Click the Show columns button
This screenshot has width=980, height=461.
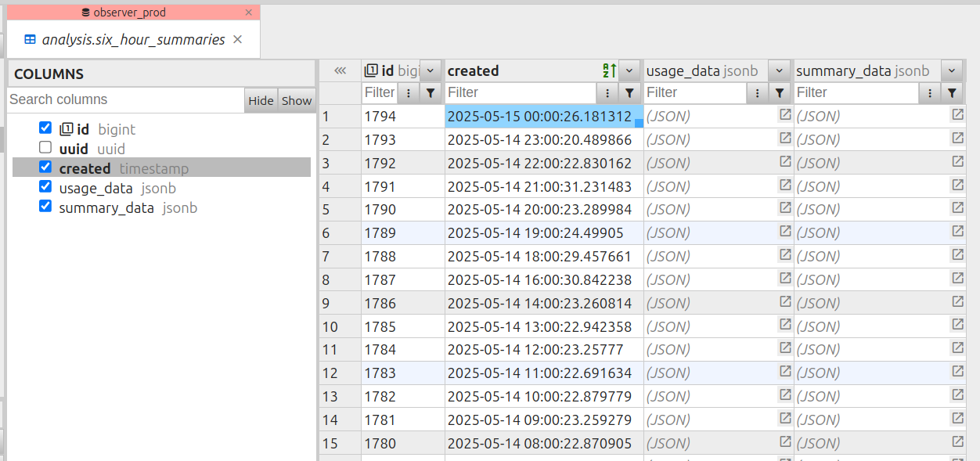coord(297,100)
